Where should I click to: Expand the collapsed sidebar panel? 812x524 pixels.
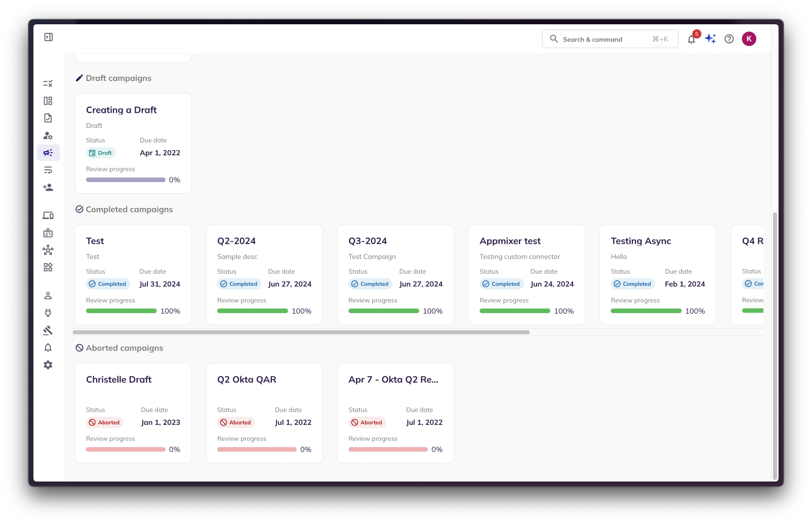(49, 37)
